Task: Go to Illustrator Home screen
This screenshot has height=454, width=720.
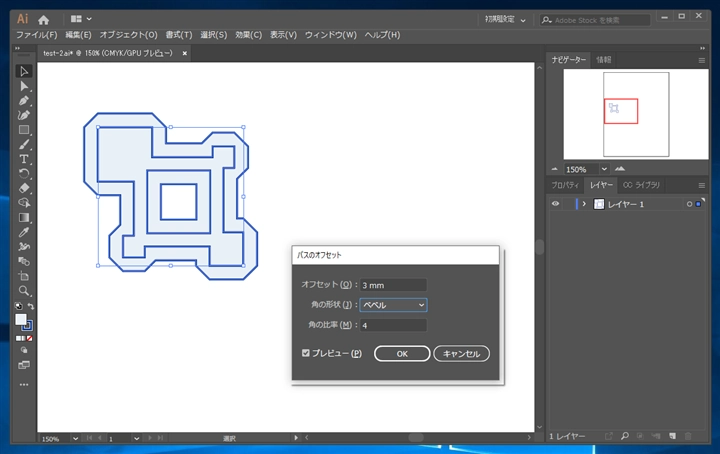Action: coord(44,20)
